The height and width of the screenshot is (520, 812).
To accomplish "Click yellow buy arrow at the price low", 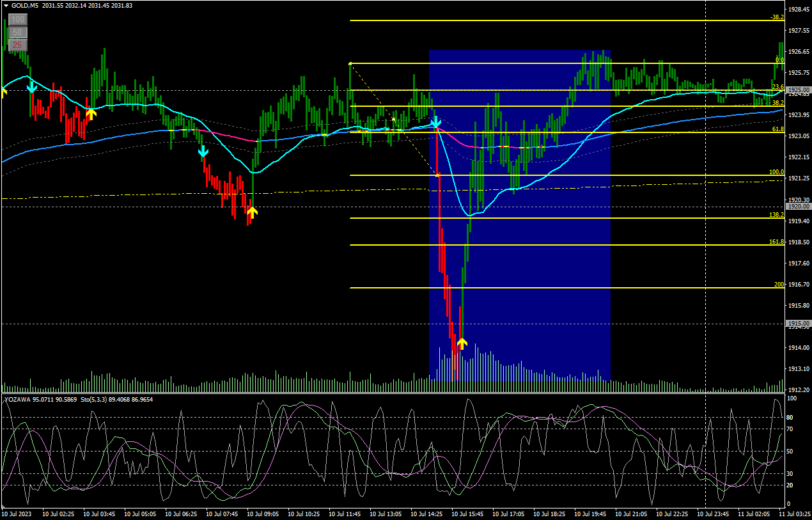I will [x=462, y=343].
